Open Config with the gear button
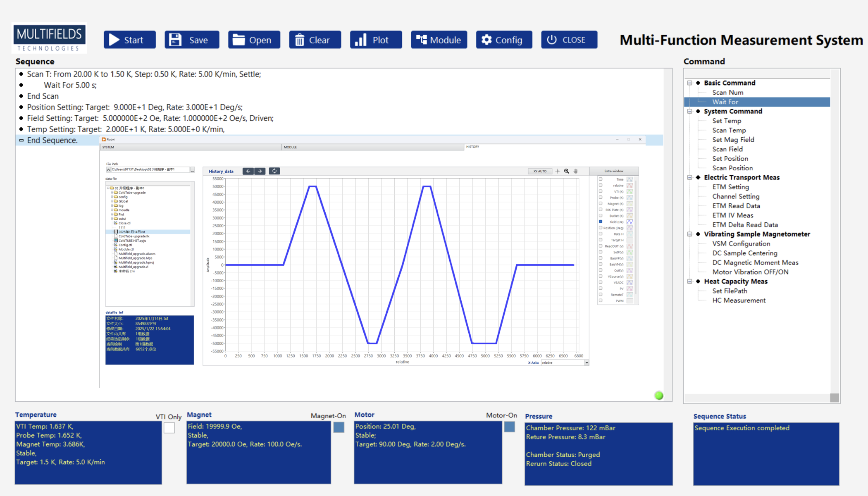Screen dimensions: 868x496 pyautogui.click(x=503, y=40)
